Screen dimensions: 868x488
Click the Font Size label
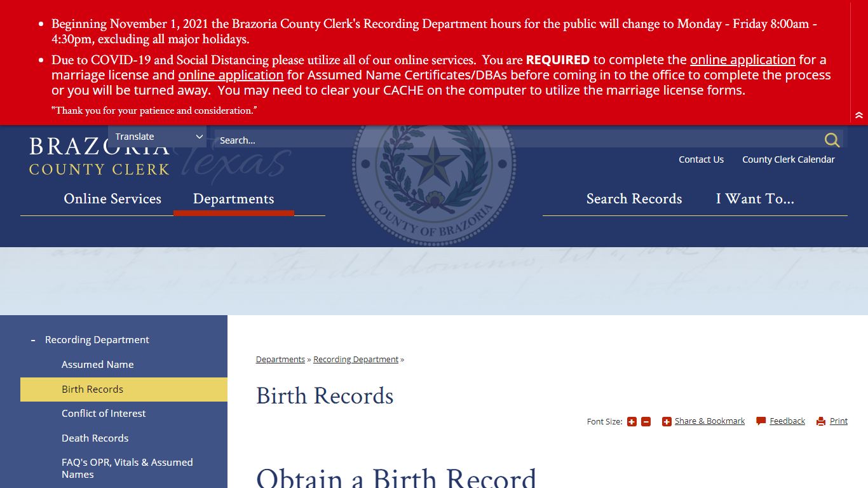pyautogui.click(x=604, y=422)
